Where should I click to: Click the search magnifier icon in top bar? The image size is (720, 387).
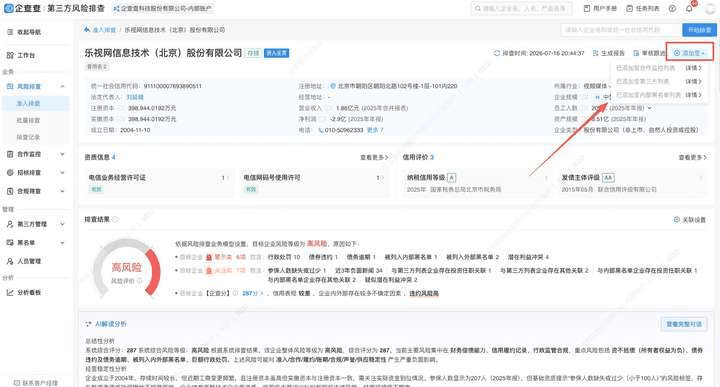tap(478, 8)
